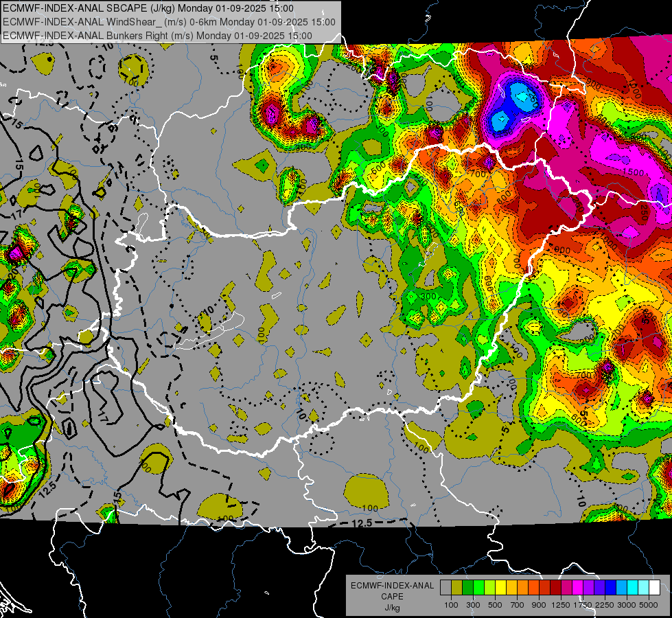Click the 500 tick label in legend
Screen dimensions: 672x618
[x=495, y=605]
